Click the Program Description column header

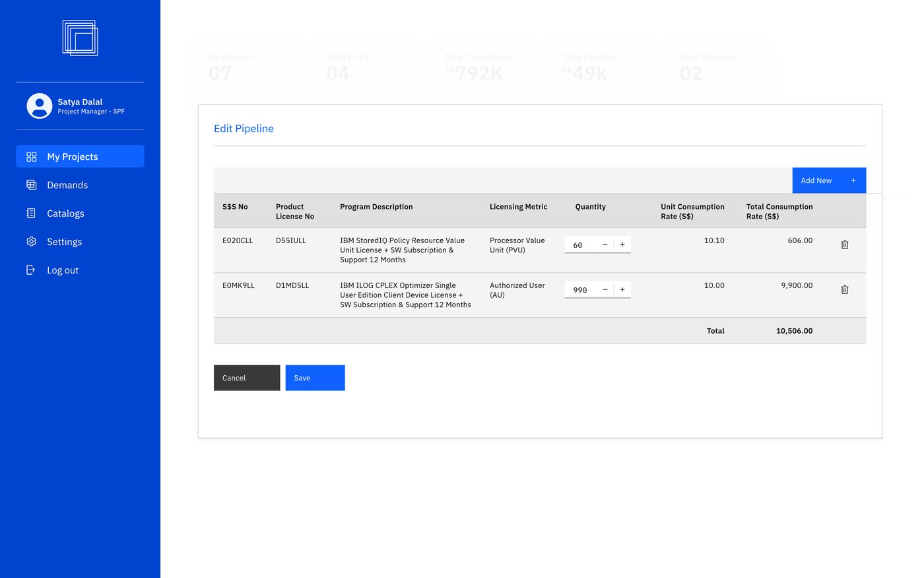point(376,207)
